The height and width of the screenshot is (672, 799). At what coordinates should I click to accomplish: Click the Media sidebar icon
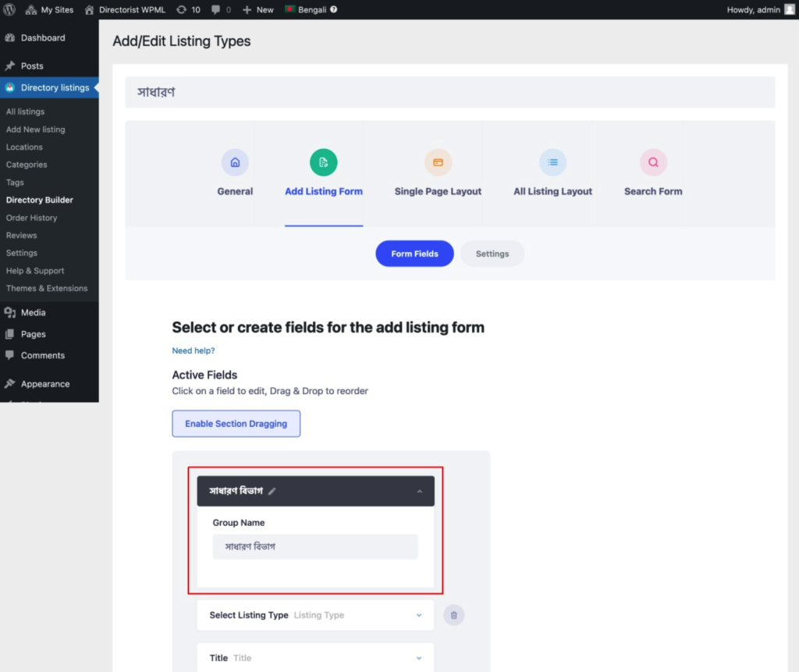[9, 312]
